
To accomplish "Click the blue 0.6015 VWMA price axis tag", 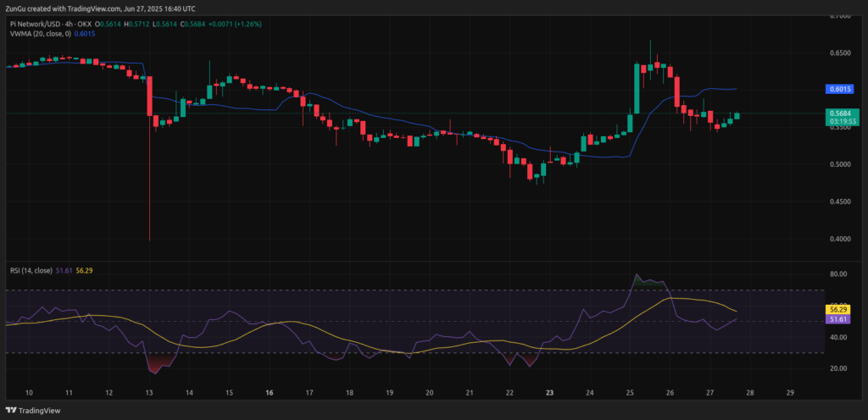I will point(840,88).
